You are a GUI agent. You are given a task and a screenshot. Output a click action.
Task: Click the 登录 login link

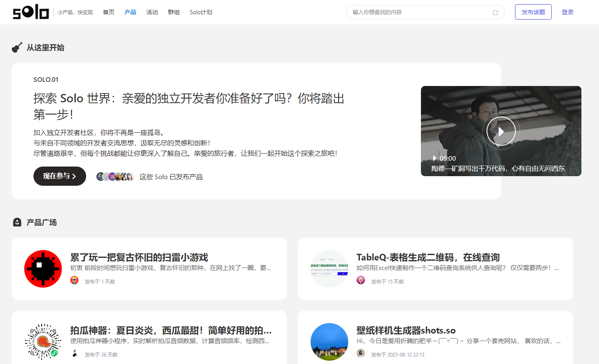click(x=568, y=12)
